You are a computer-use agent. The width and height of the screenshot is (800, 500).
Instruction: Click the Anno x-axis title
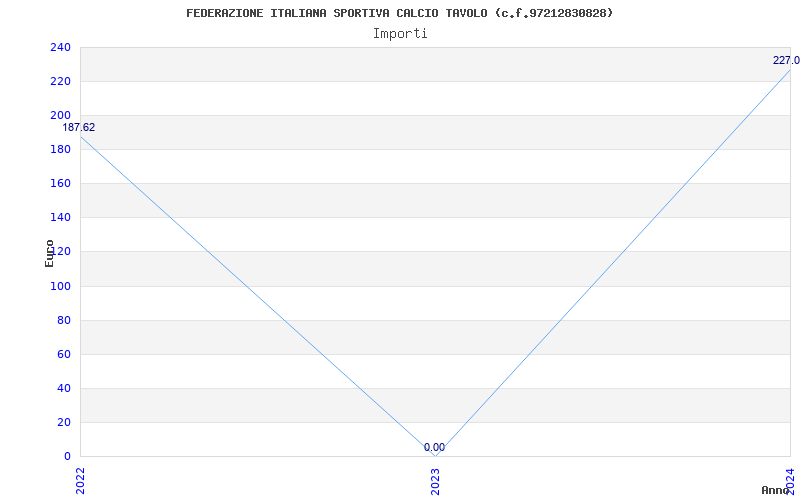pos(776,490)
